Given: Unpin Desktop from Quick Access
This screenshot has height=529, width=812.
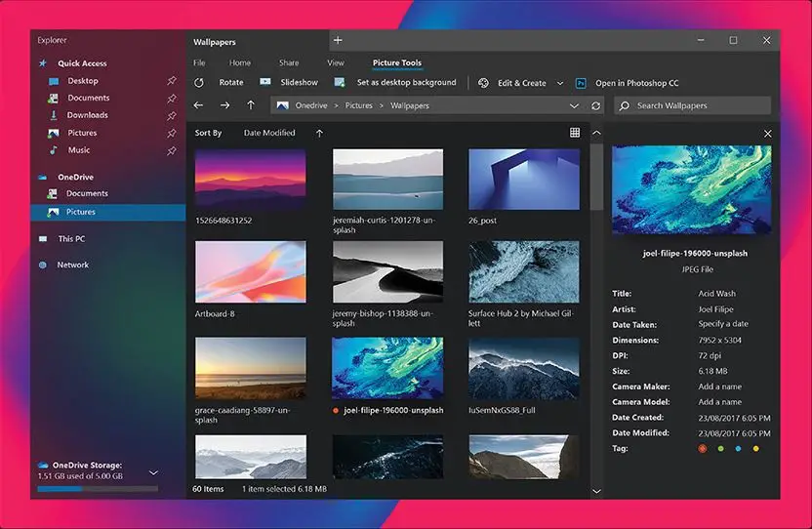Looking at the screenshot, I should click(172, 81).
